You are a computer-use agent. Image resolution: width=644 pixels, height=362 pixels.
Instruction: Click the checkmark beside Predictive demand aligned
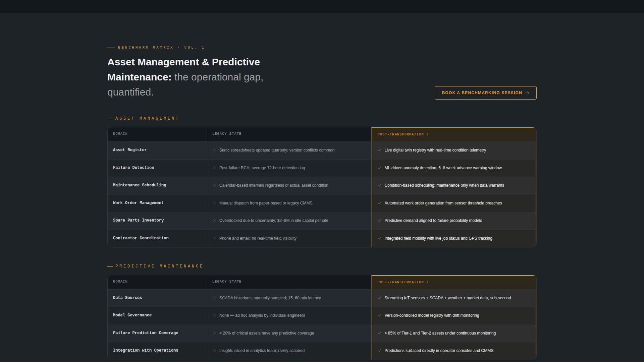tap(379, 221)
